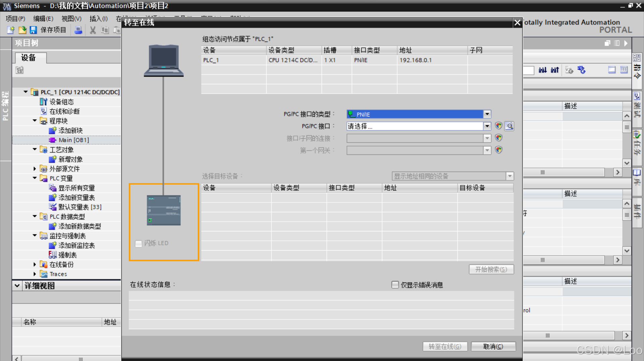This screenshot has width=644, height=361.
Task: Open the 编辑(E) menu
Action: 43,18
